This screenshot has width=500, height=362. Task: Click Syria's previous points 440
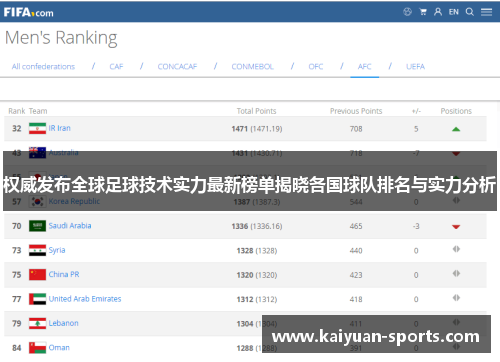click(x=356, y=251)
